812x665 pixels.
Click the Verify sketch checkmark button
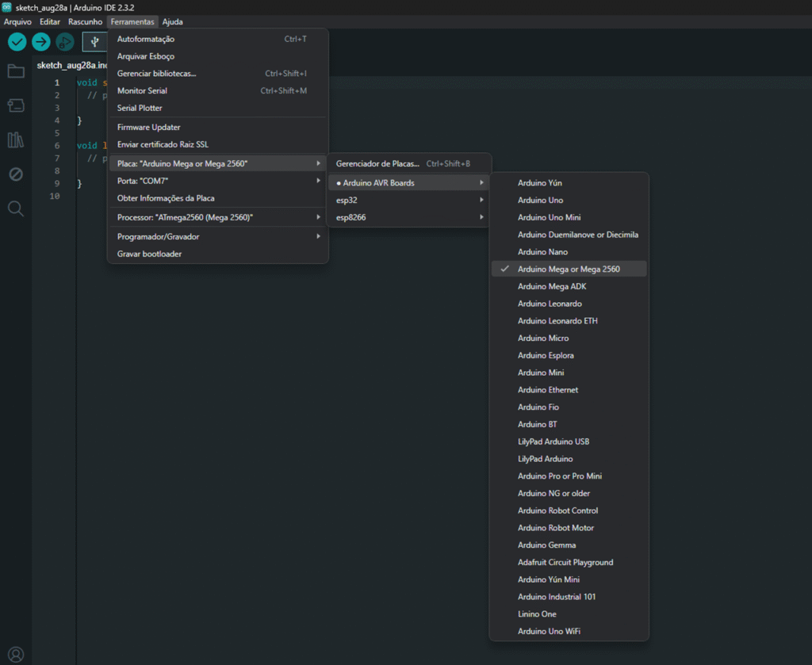pyautogui.click(x=17, y=42)
